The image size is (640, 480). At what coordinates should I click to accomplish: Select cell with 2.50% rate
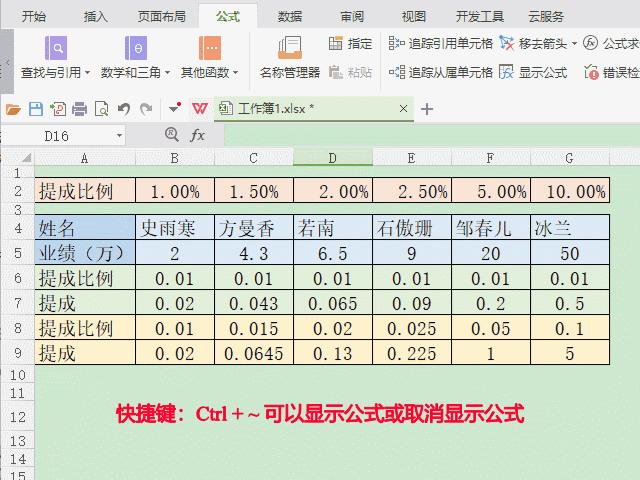coord(412,191)
